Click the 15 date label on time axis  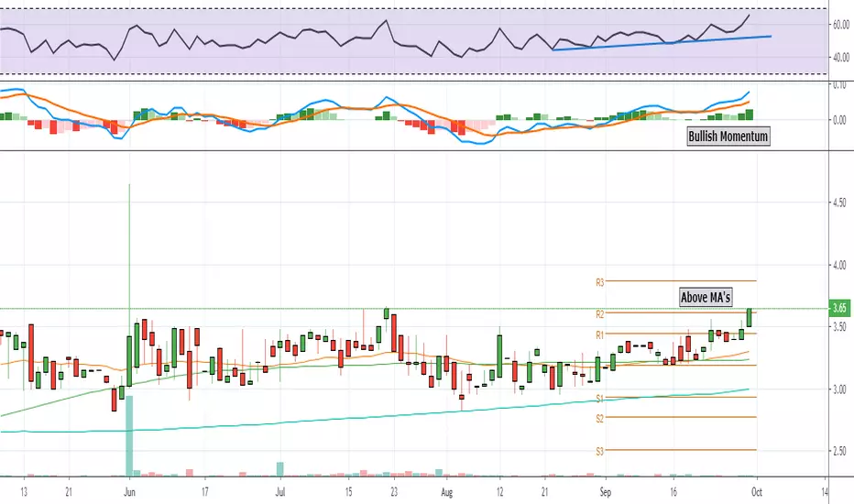348,492
